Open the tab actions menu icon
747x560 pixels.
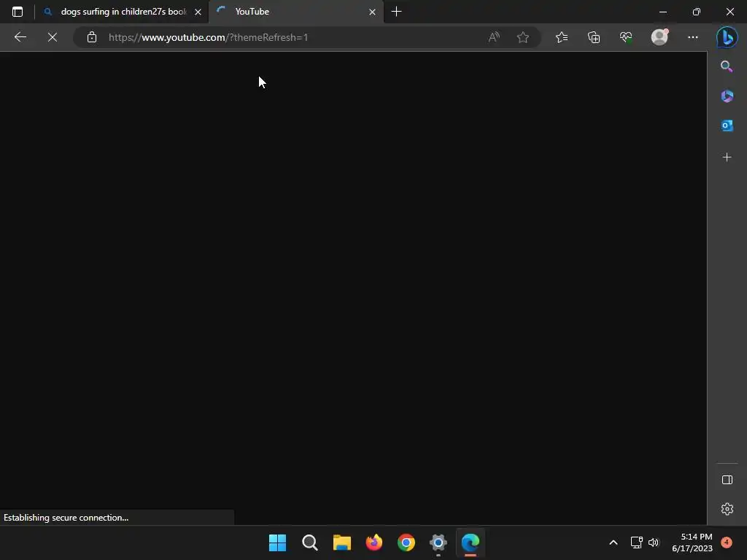coord(18,12)
